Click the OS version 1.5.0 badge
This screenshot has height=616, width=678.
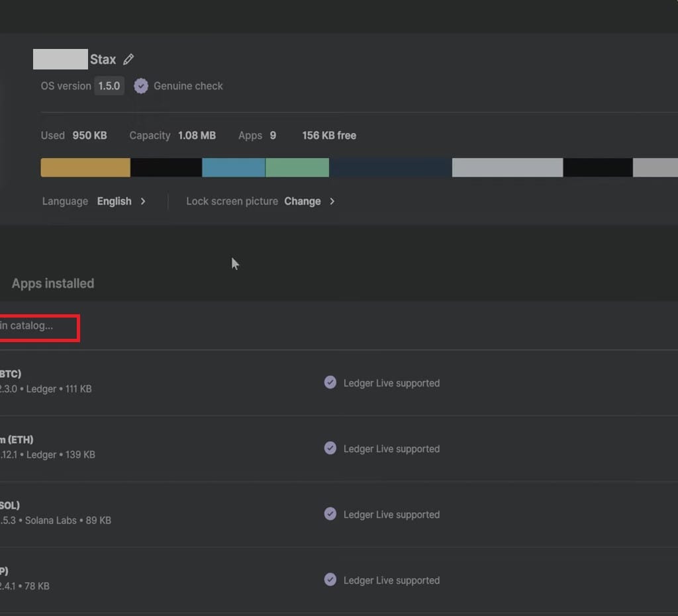pos(109,86)
